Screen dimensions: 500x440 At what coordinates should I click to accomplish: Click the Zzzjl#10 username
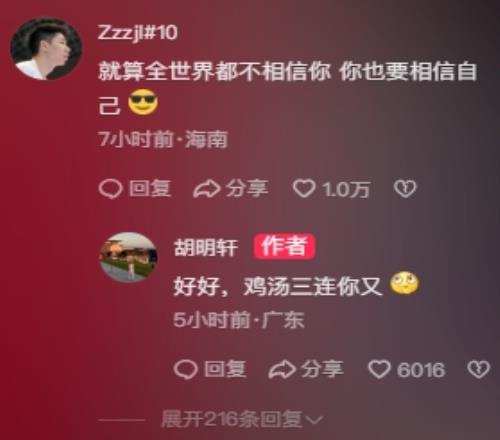pos(137,33)
